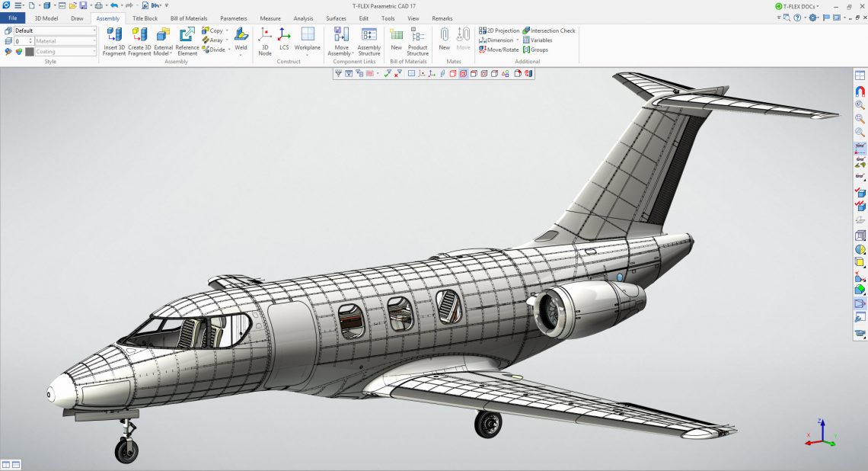Open the Tools menu
The width and height of the screenshot is (868, 471).
click(x=388, y=18)
